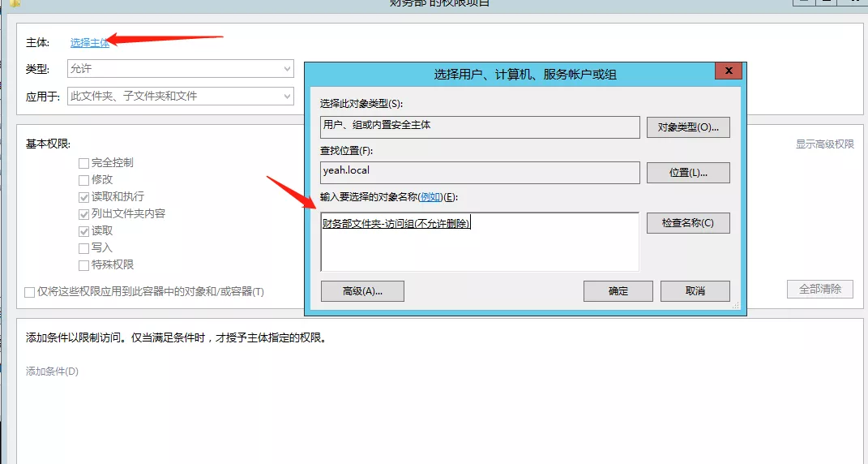Tick the 特殊权限 checkbox
Image resolution: width=868 pixels, height=464 pixels.
point(83,264)
